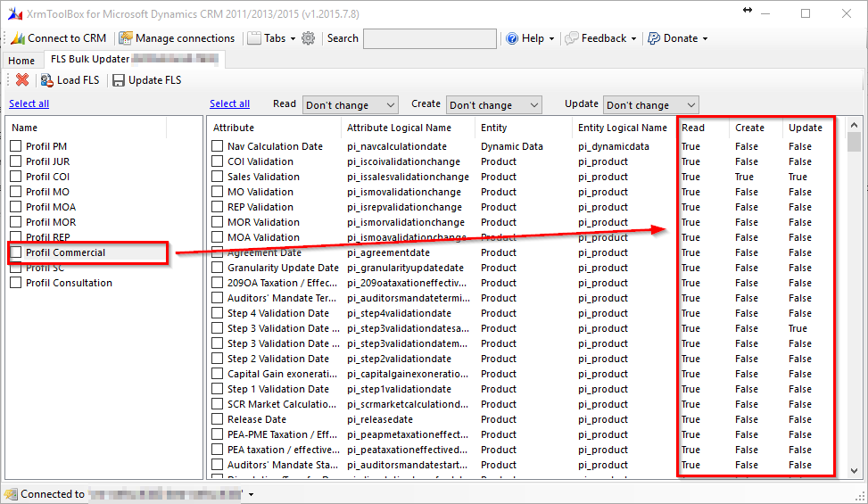Click the Connect to CRM label
Viewport: 868px width, 504px height.
coord(67,38)
